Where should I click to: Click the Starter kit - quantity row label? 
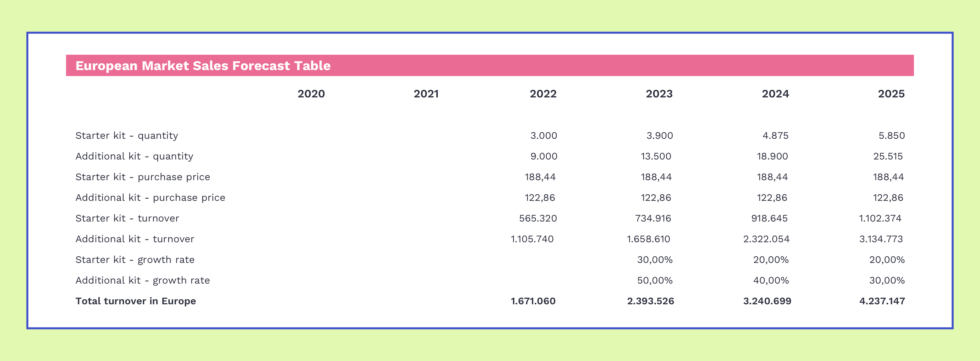(127, 136)
